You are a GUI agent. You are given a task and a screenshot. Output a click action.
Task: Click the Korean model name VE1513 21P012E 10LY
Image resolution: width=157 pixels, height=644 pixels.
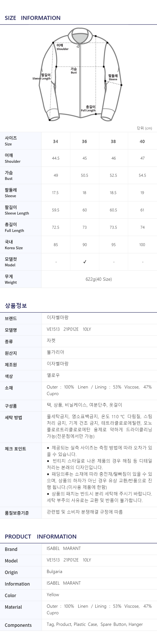[x=69, y=329]
